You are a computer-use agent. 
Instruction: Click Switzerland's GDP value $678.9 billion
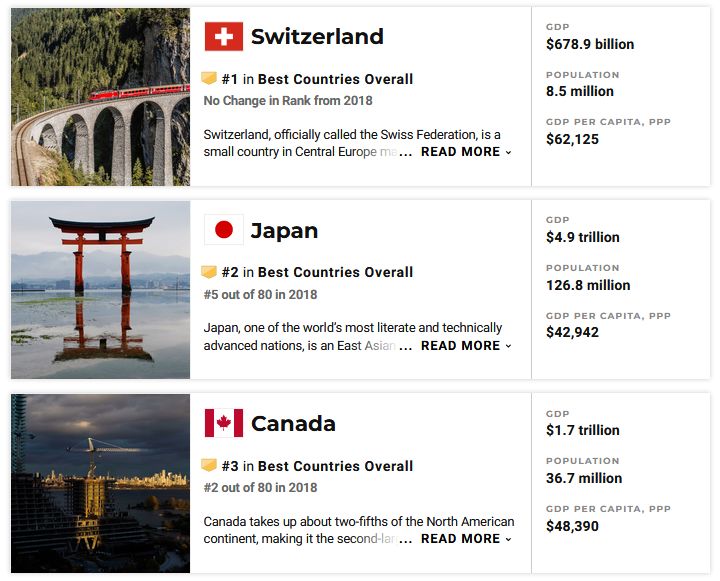[x=590, y=44]
